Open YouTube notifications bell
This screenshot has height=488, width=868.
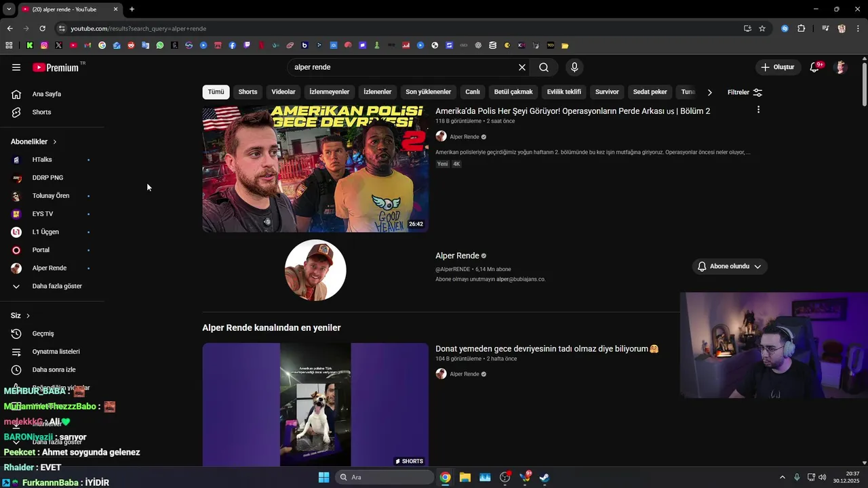pyautogui.click(x=815, y=67)
